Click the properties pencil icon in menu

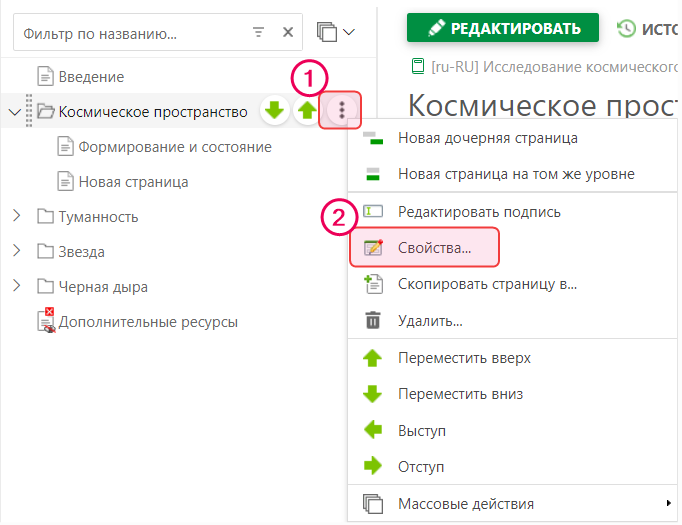point(373,247)
